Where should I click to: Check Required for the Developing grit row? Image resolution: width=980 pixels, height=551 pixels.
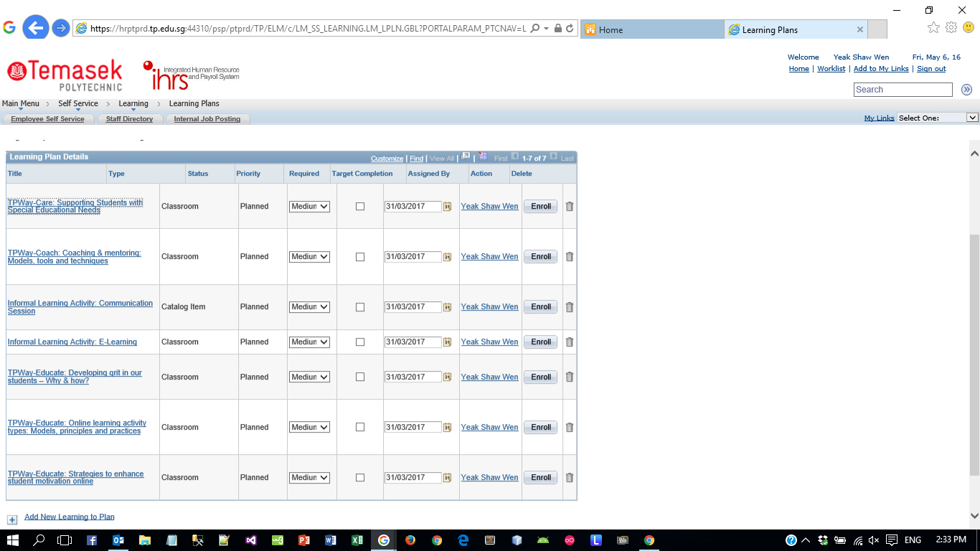tap(360, 377)
